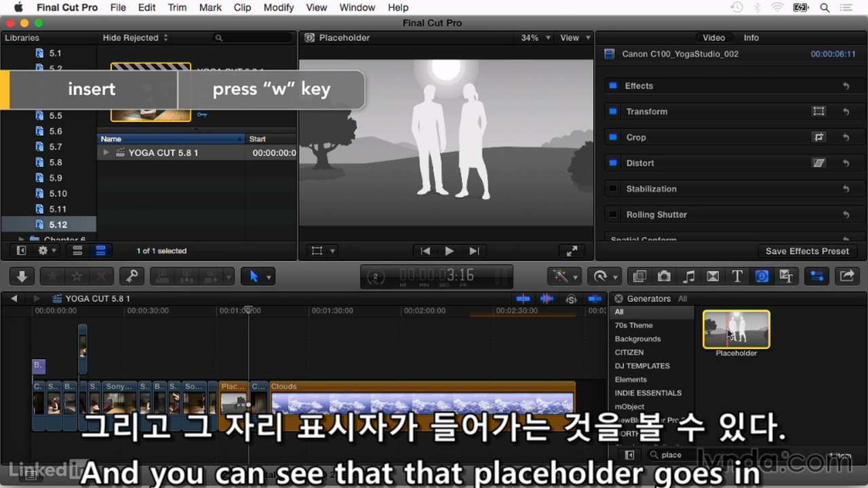
Task: Open the Titles browser T icon
Action: [737, 276]
